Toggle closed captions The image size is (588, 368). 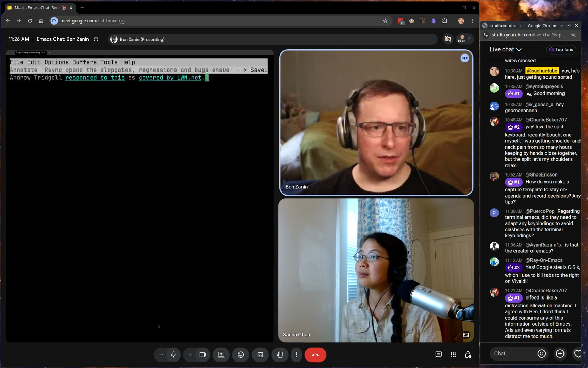(260, 355)
